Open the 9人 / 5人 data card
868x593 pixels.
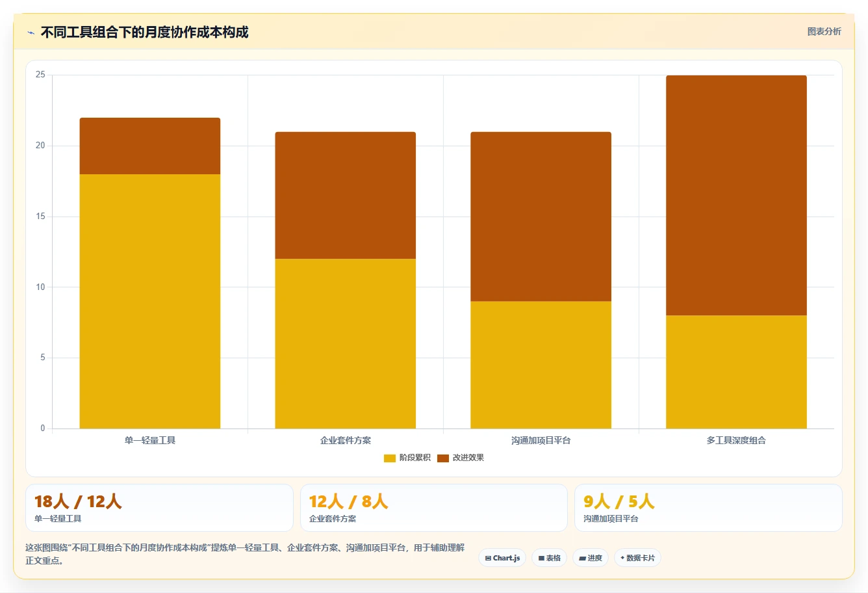708,508
